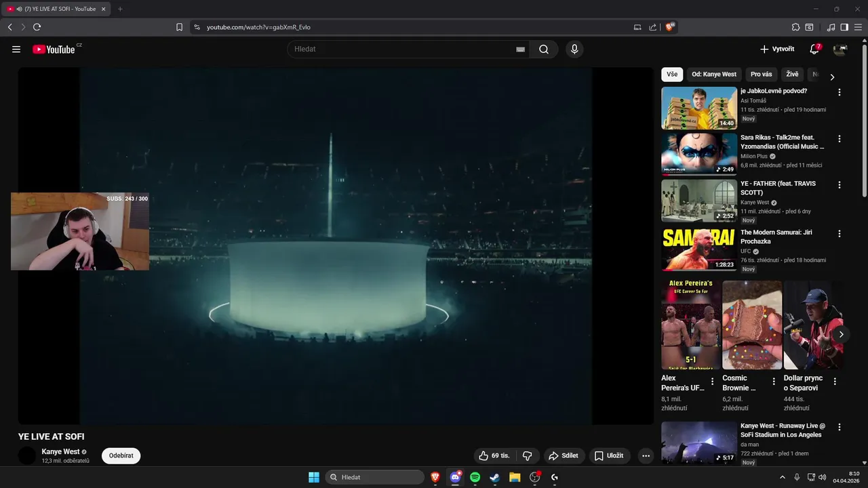This screenshot has width=868, height=488.
Task: Show next Shorts with the arrow
Action: 841,334
